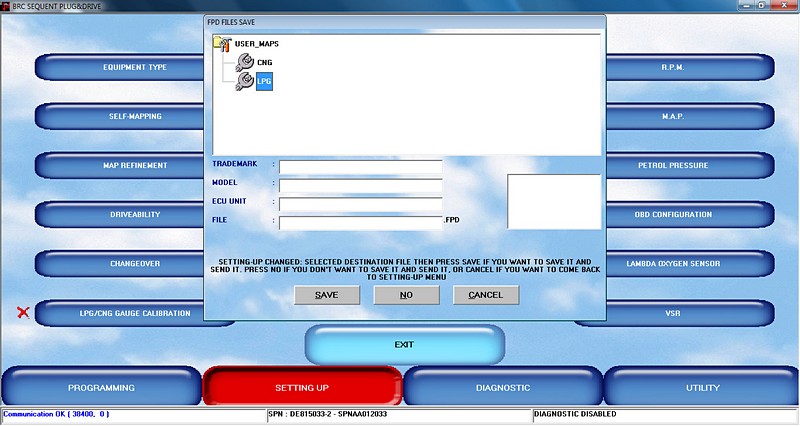Click the EXIT button
The image size is (800, 426).
[405, 345]
